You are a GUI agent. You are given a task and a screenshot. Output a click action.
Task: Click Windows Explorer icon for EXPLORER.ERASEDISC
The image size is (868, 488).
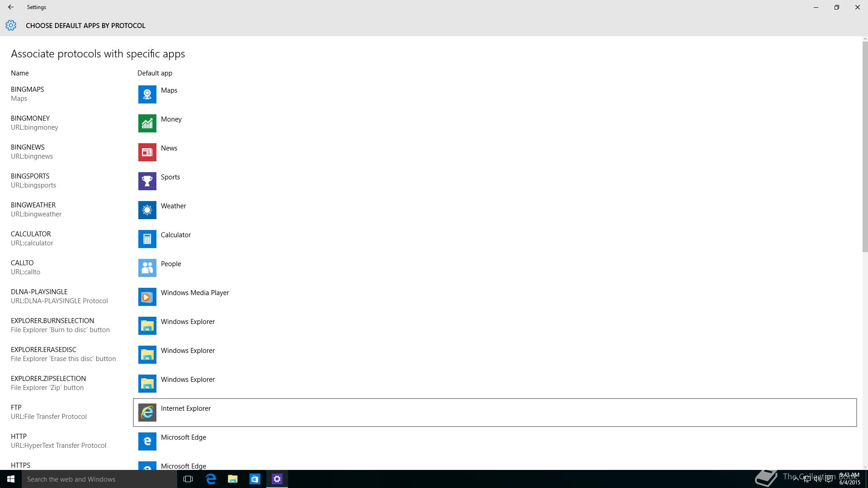[147, 355]
